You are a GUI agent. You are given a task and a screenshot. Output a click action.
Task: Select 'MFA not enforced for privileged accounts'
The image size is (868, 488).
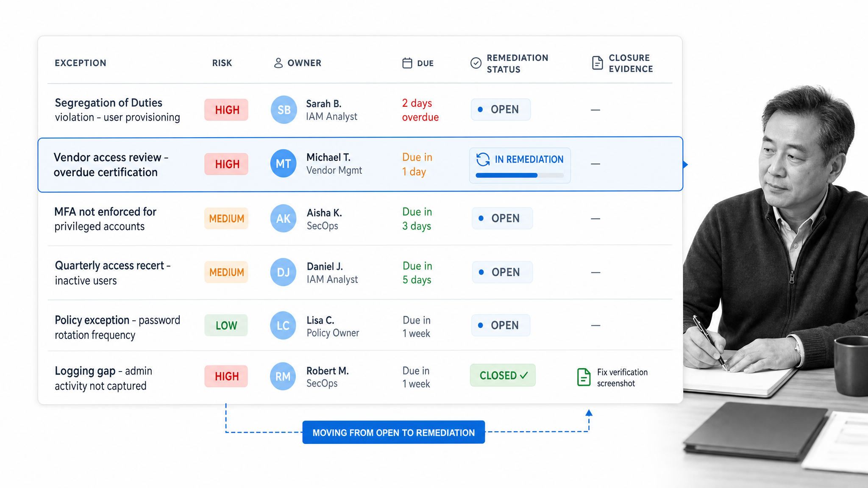(105, 219)
